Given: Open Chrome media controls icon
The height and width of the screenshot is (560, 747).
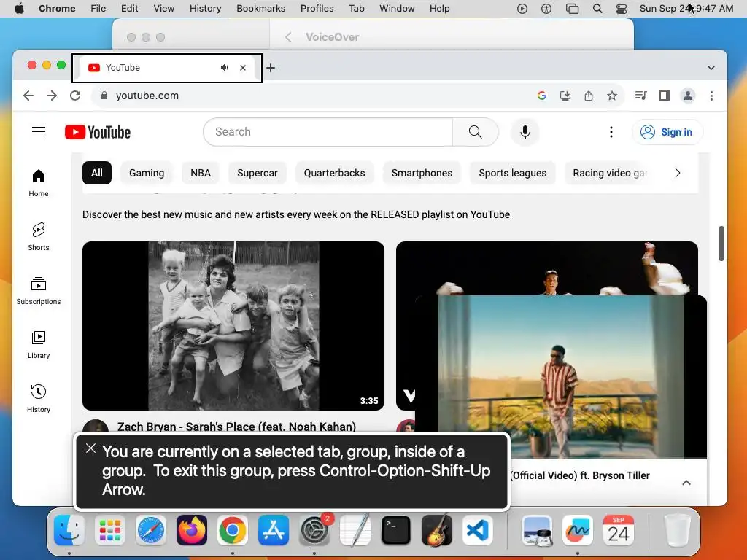Looking at the screenshot, I should point(640,96).
